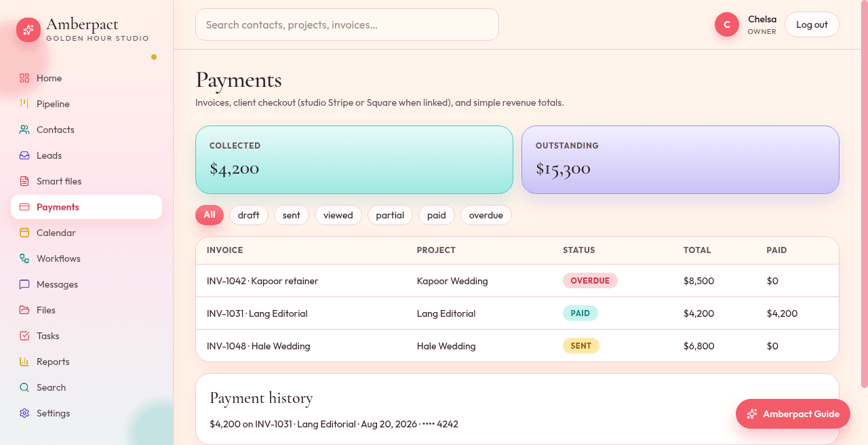Click the payment history entry for INV-1031
868x445 pixels.
334,424
